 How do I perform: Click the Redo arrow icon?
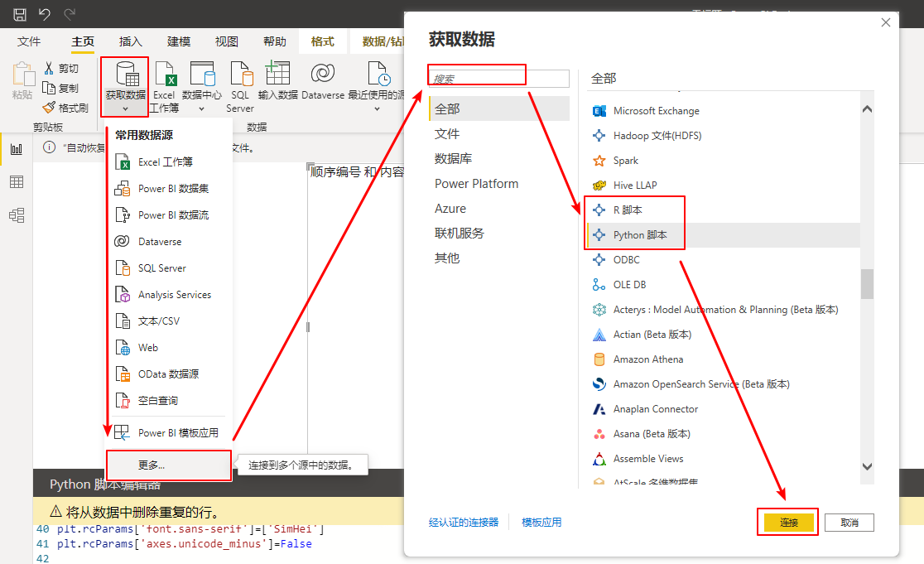point(70,14)
